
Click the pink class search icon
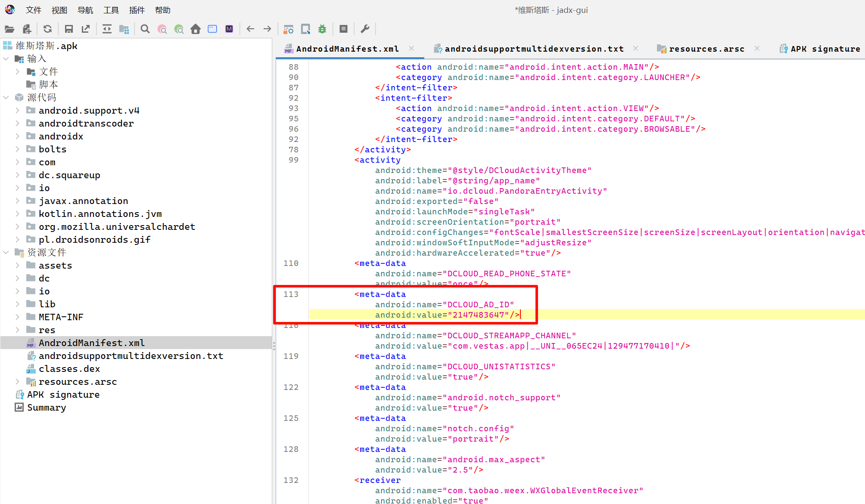(x=162, y=29)
